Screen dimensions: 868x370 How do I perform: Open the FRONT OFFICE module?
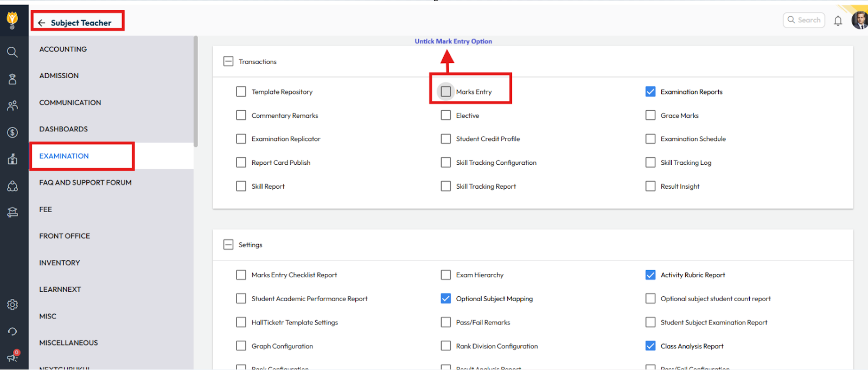point(65,236)
